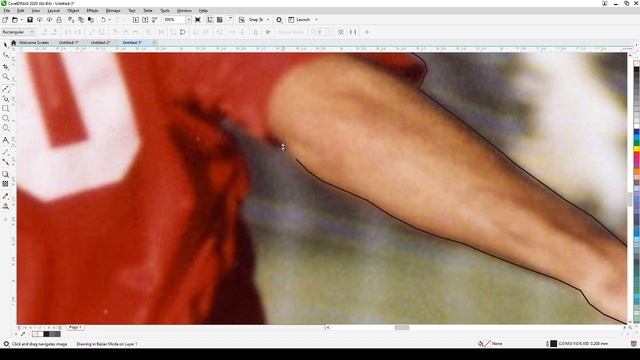640x360 pixels.
Task: Click the New document icon
Action: 5,20
